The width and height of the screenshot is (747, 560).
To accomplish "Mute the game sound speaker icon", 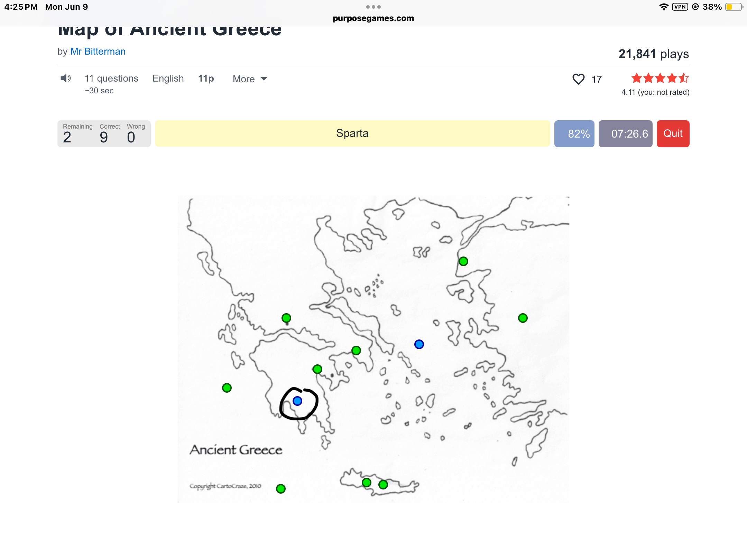I will coord(65,78).
